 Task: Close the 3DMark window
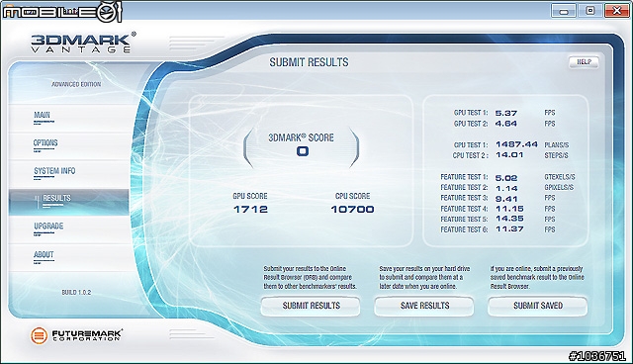point(617,11)
